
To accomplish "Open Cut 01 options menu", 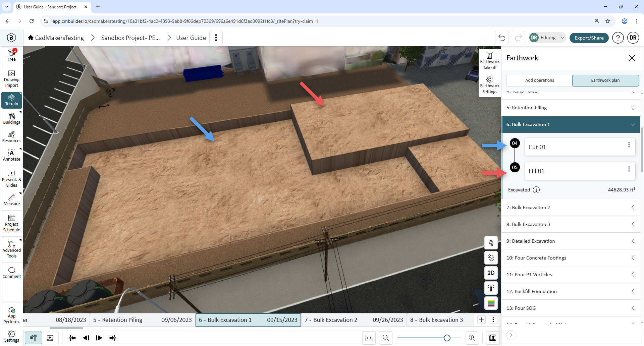I will click(x=629, y=145).
